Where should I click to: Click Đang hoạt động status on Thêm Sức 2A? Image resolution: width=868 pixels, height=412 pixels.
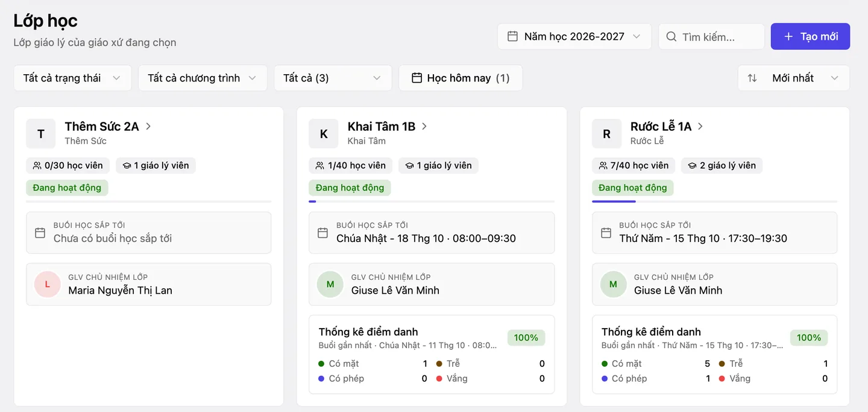[x=67, y=188]
